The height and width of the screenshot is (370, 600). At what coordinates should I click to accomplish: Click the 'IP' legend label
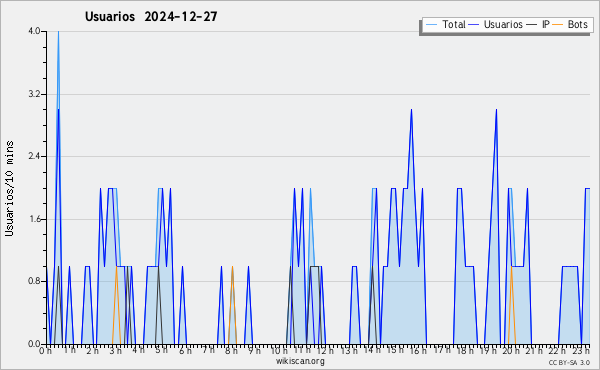point(546,24)
